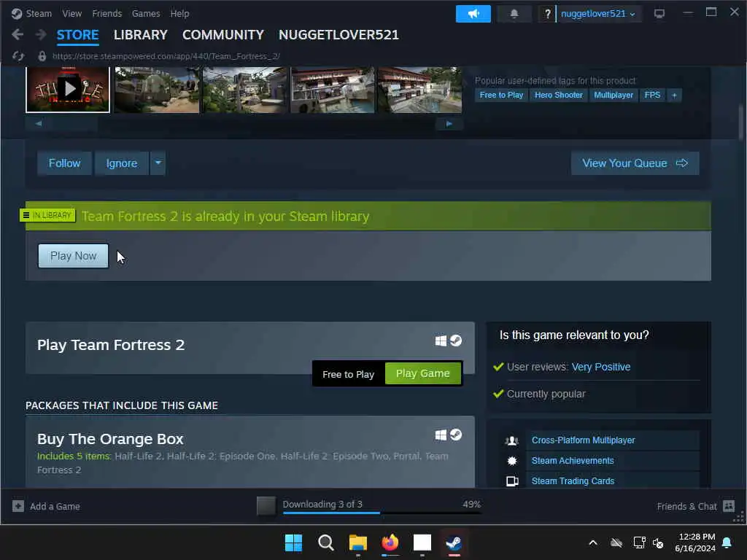Click the Steam Trading Cards icon
Viewport: 747px width, 560px height.
pyautogui.click(x=512, y=481)
